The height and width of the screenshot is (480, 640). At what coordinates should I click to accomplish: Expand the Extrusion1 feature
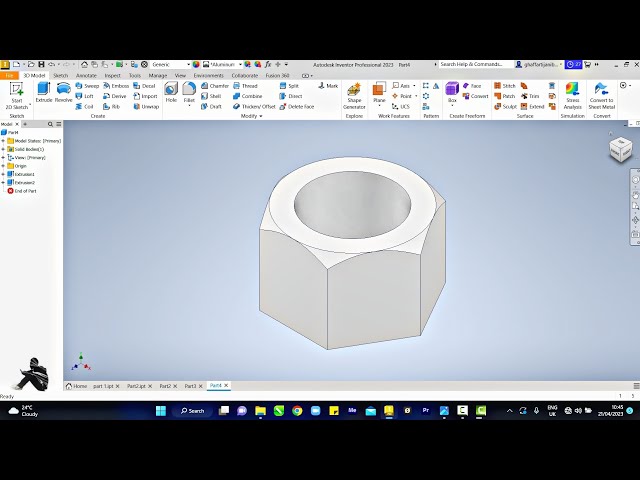click(x=3, y=174)
